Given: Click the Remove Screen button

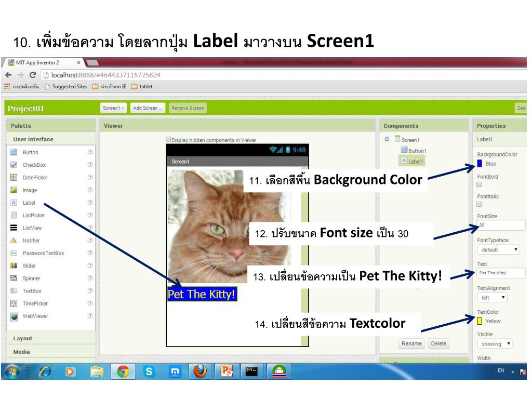Looking at the screenshot, I should pos(188,108).
